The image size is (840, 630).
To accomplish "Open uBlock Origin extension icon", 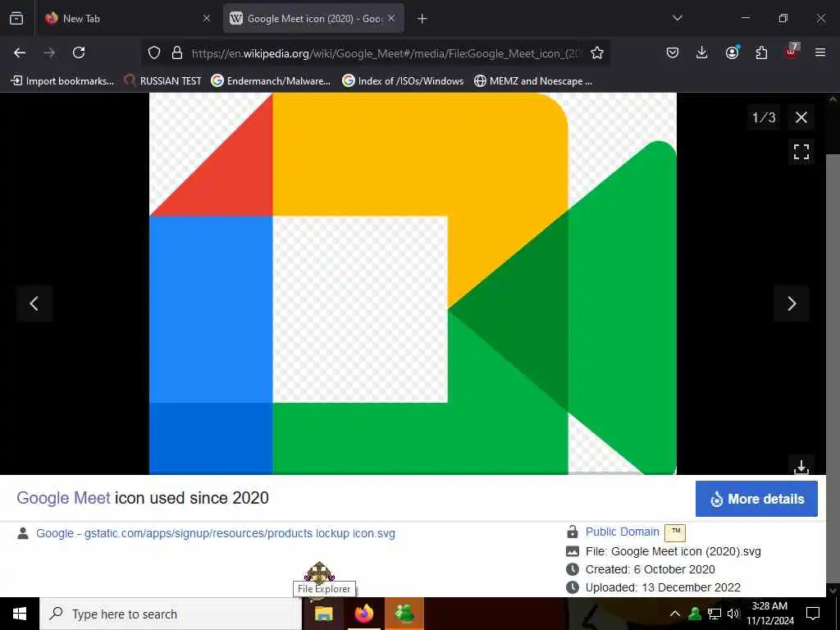I will [792, 52].
